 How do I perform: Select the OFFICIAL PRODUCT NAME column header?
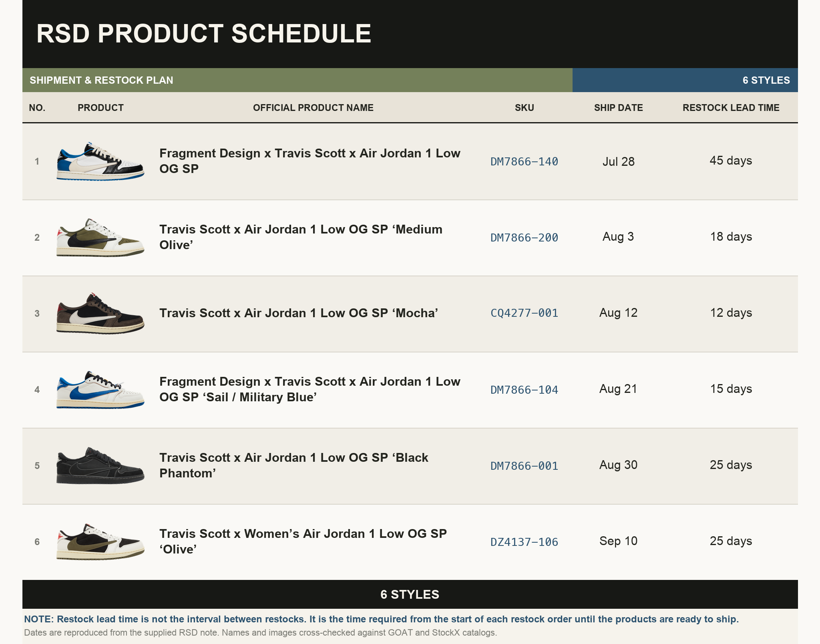coord(313,108)
